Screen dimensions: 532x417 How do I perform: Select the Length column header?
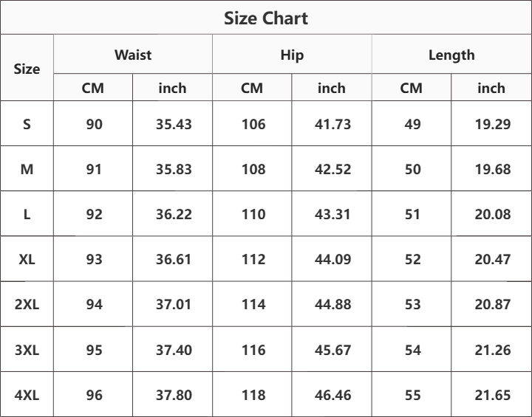(x=451, y=55)
